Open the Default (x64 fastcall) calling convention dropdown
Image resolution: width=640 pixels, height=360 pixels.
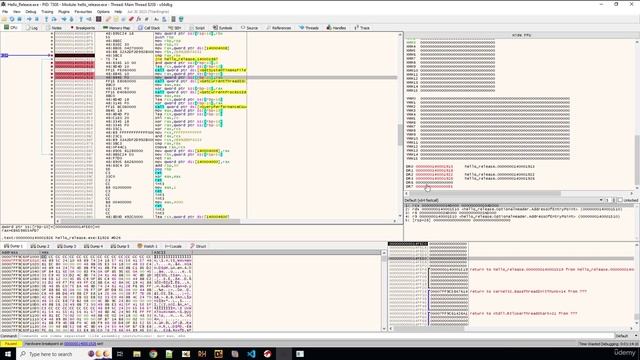coord(504,200)
